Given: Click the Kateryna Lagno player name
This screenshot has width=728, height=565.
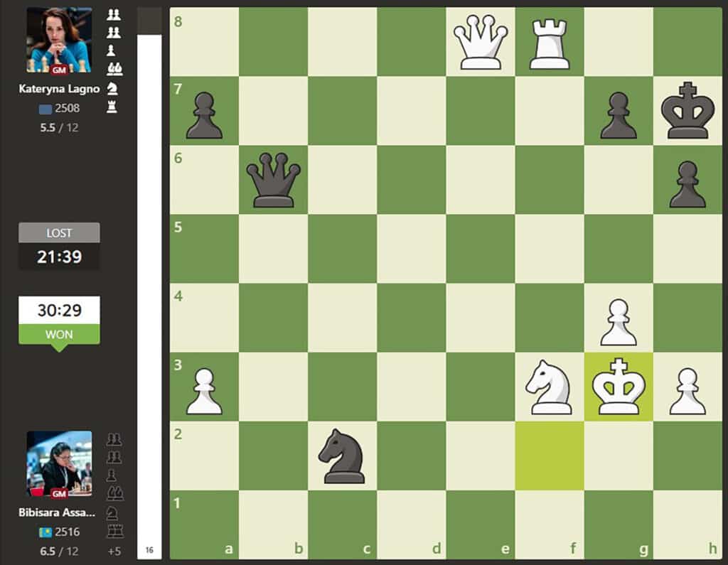Looking at the screenshot, I should pyautogui.click(x=59, y=90).
